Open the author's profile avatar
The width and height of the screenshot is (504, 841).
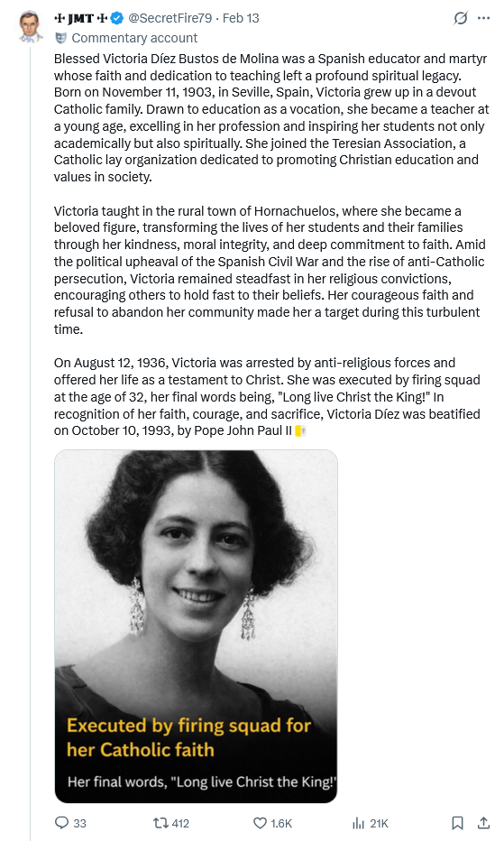(31, 27)
